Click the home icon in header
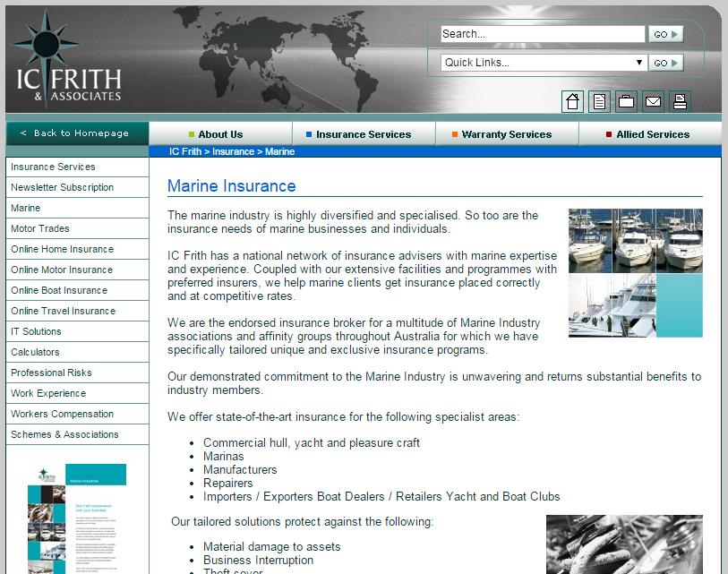This screenshot has width=728, height=574. pos(572,101)
